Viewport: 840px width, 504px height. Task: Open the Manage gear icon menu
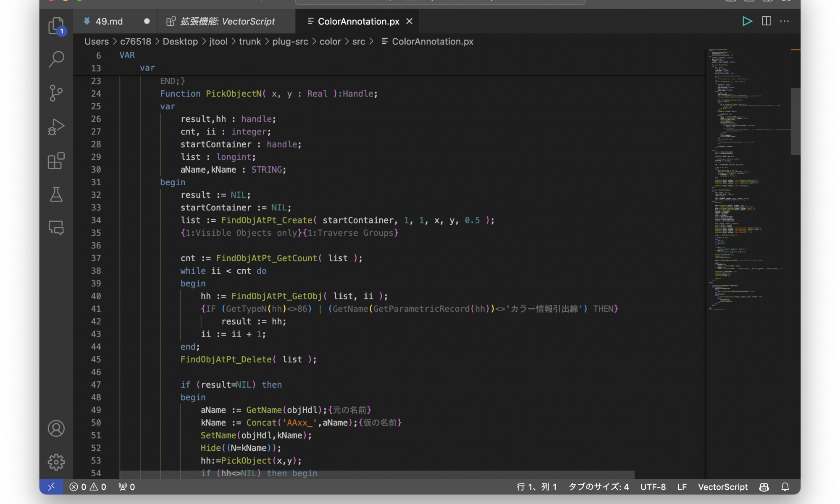coord(56,462)
